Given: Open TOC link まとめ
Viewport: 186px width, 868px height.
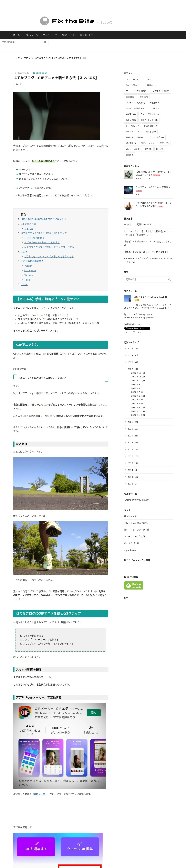Looking at the screenshot, I should click(x=24, y=284).
